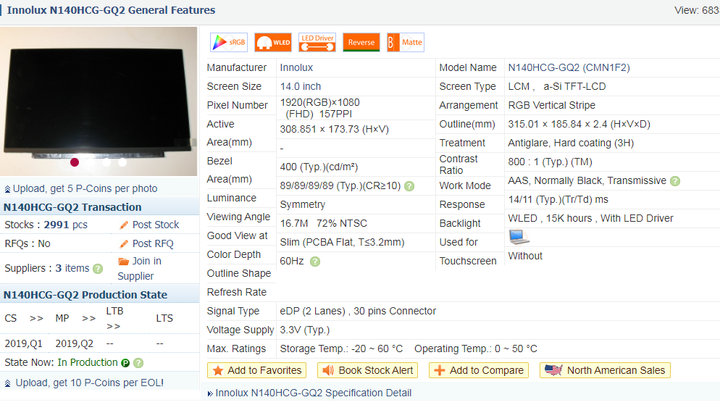Click the 800 : 1 contrast ratio value

pos(550,162)
